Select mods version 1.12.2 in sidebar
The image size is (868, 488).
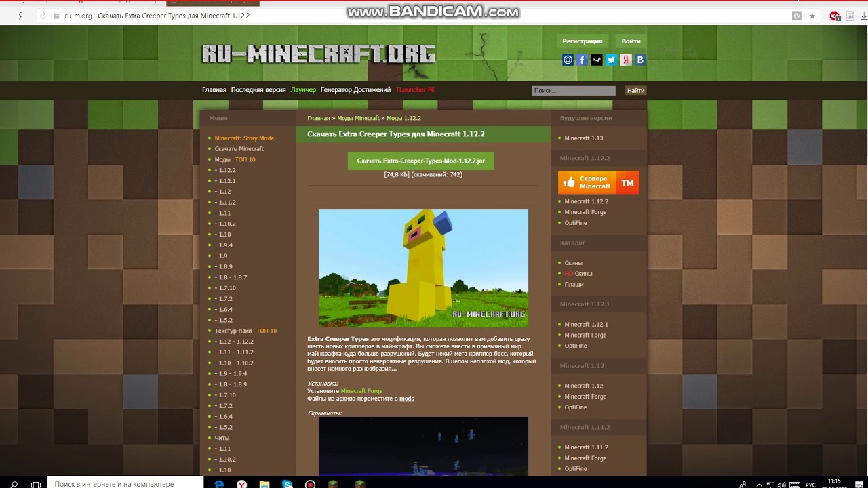pos(226,171)
